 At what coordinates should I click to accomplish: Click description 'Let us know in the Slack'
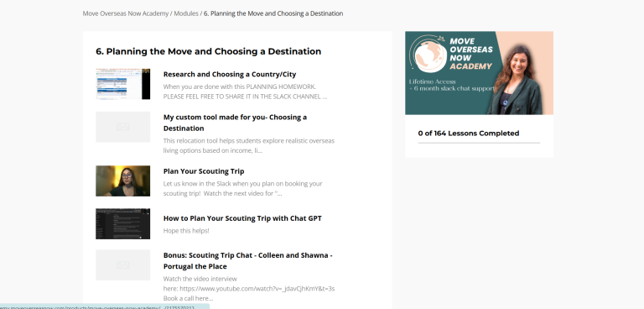(242, 188)
